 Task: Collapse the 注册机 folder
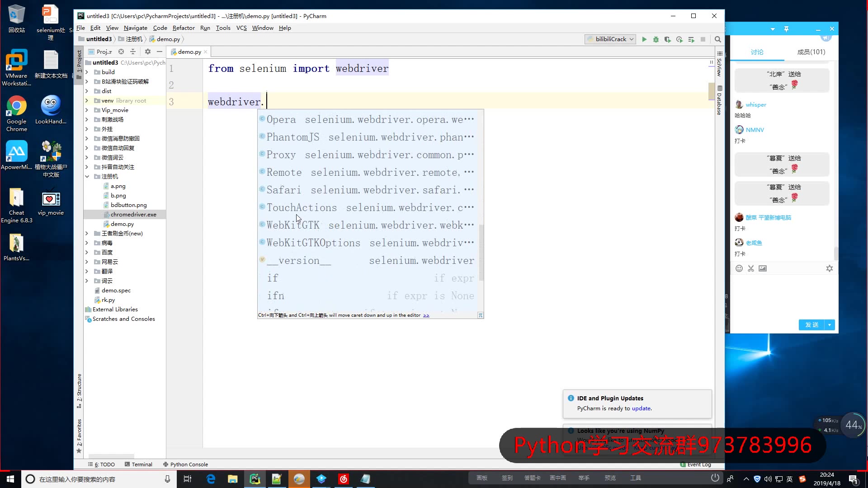pyautogui.click(x=87, y=177)
